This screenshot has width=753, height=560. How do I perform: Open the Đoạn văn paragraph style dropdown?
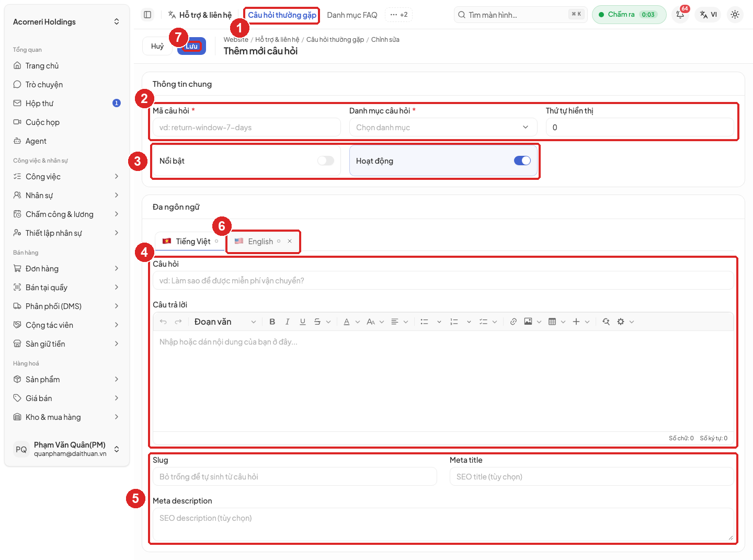tap(225, 322)
